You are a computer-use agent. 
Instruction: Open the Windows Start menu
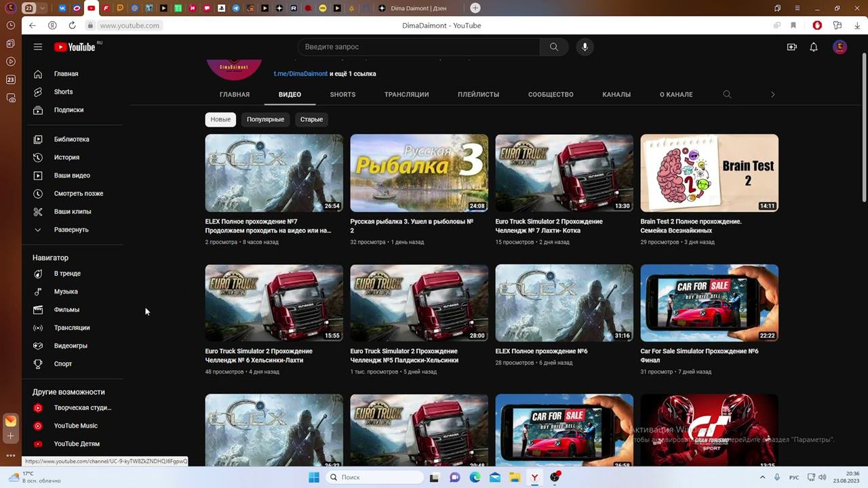pos(314,477)
